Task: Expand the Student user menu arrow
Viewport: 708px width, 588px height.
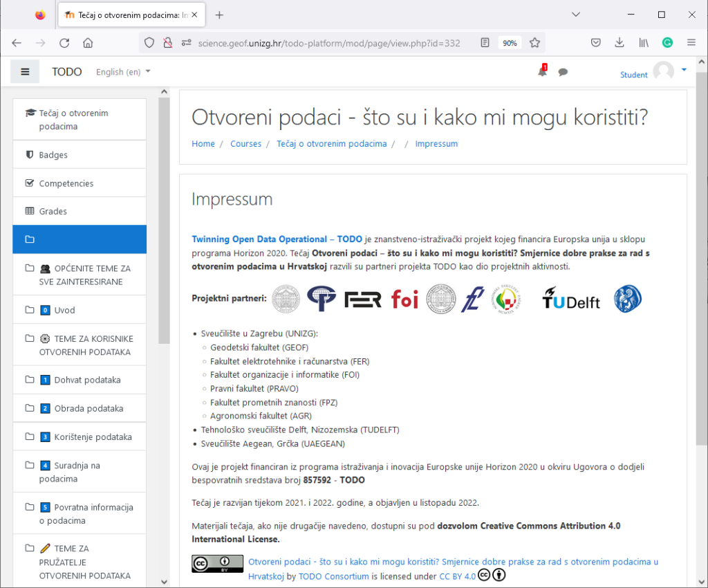Action: click(684, 70)
